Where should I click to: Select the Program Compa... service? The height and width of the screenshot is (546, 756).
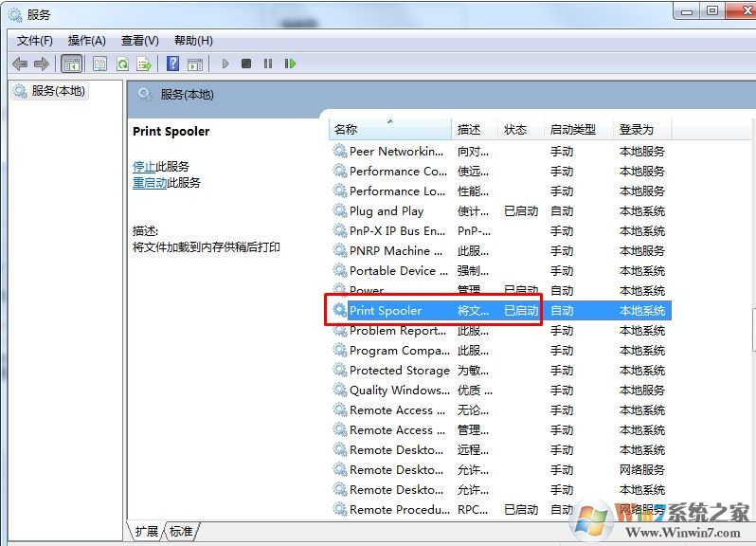pyautogui.click(x=500, y=350)
